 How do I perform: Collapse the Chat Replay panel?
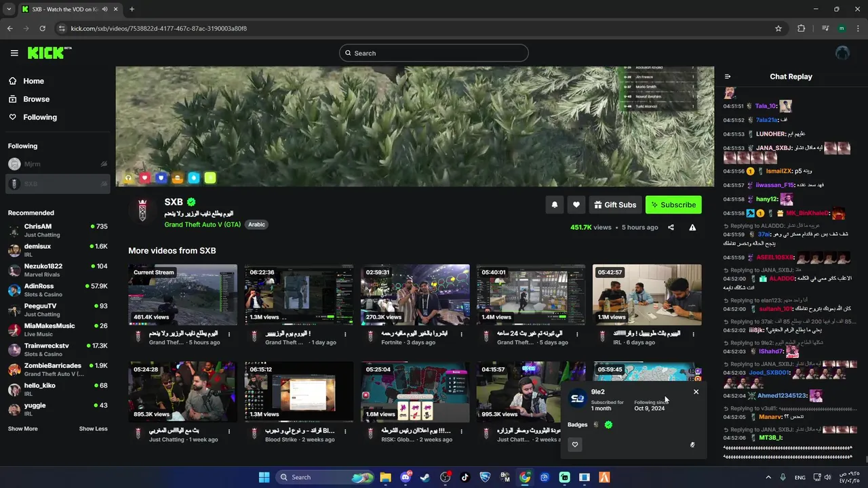pyautogui.click(x=728, y=77)
